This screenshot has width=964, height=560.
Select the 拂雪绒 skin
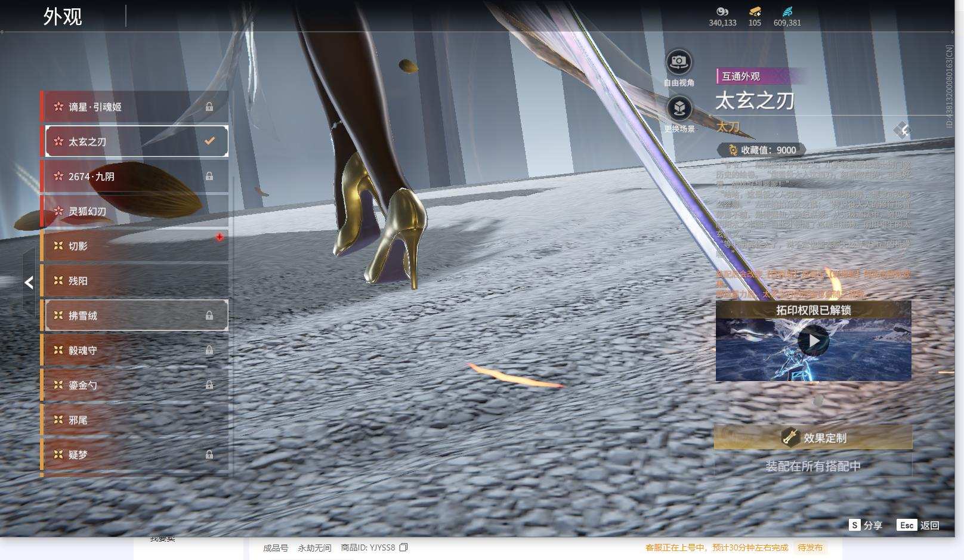[x=135, y=315]
